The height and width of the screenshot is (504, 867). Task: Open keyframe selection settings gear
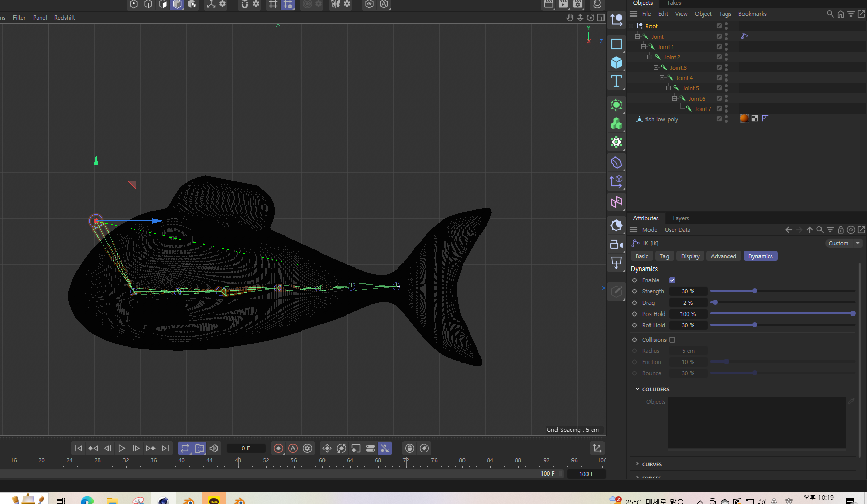click(307, 448)
